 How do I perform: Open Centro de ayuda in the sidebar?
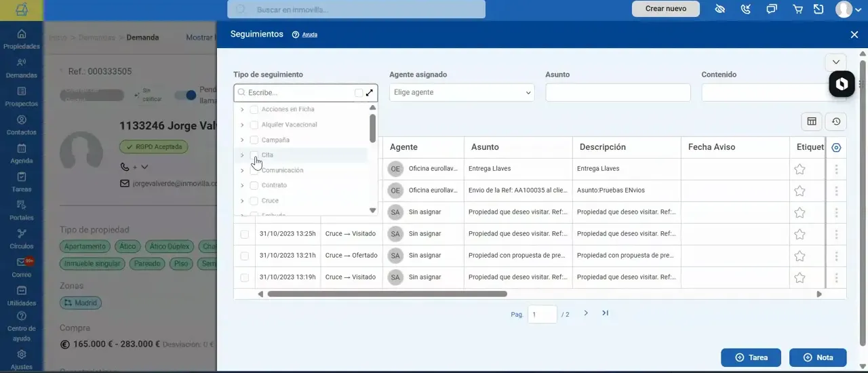click(21, 326)
